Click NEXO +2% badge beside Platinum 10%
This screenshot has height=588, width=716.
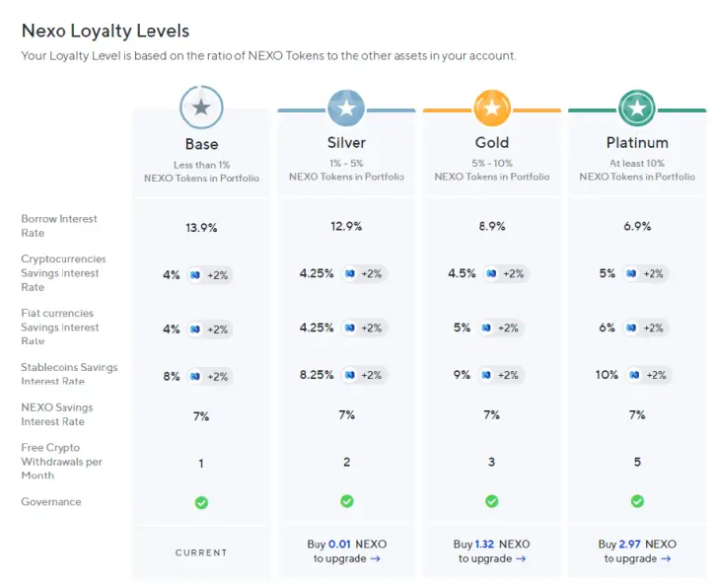(649, 375)
